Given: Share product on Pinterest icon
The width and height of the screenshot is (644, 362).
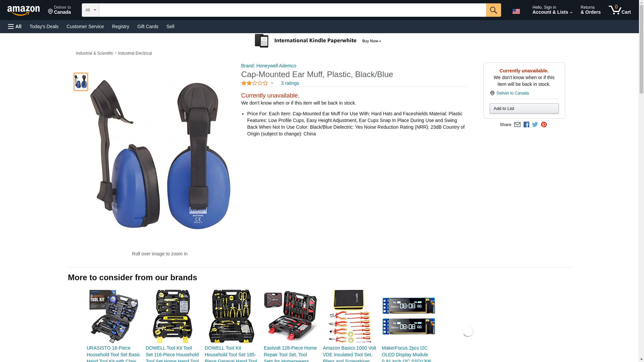Looking at the screenshot, I should 544,125.
